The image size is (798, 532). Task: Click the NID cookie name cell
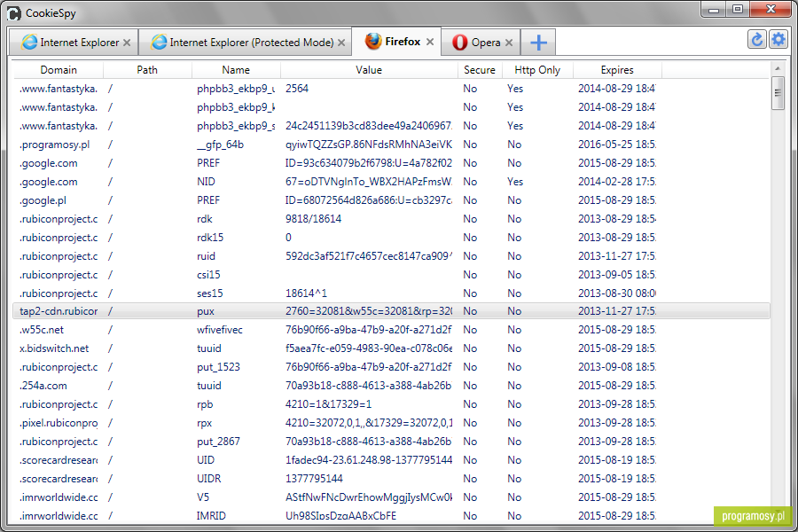(206, 182)
